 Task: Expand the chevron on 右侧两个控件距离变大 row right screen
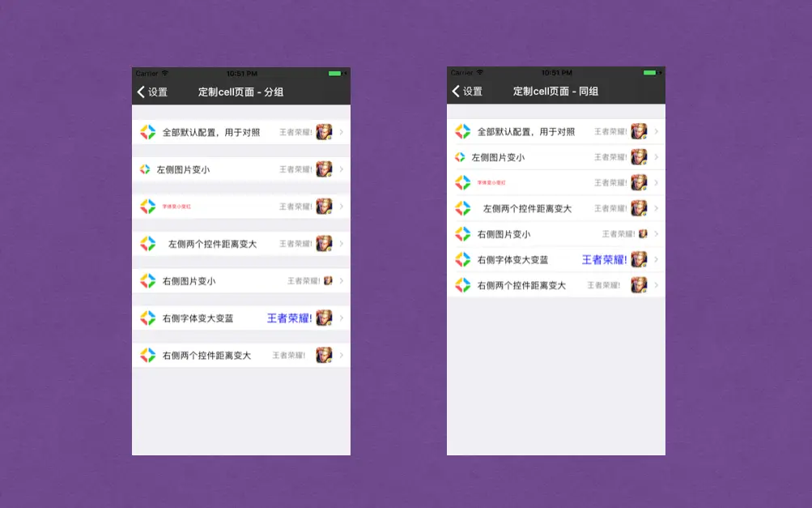click(657, 284)
